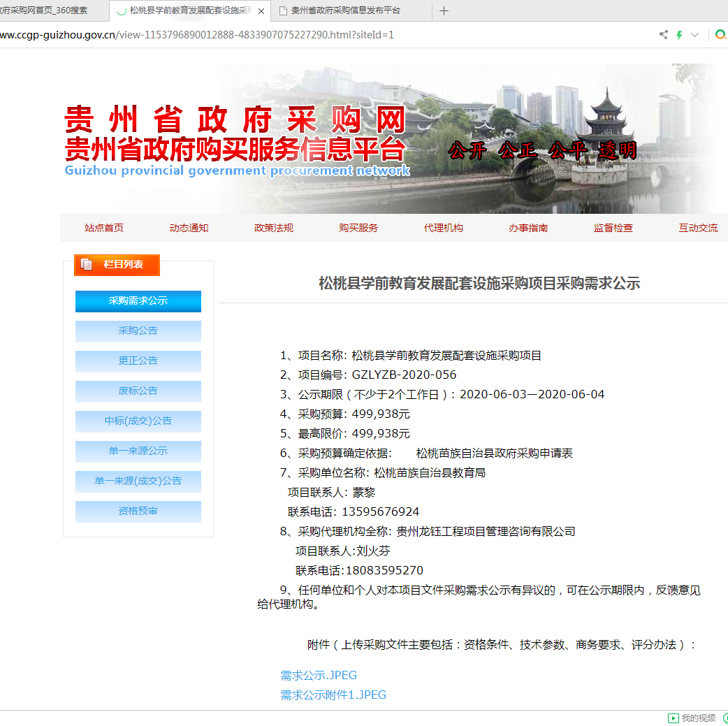
Task: Click the 贵州省政府购买服务信息平台 banner subtitle
Action: point(235,149)
